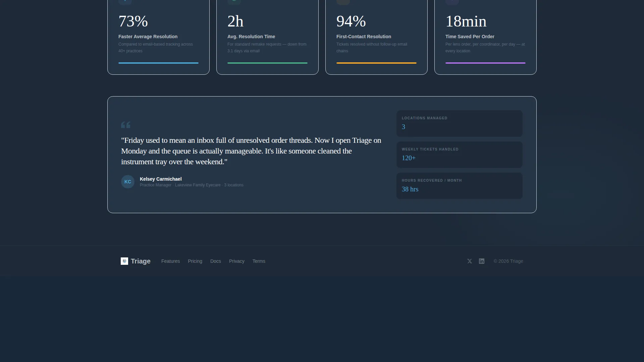Click 'Time Saved Per Order' heading
Image resolution: width=644 pixels, height=362 pixels.
pyautogui.click(x=470, y=37)
